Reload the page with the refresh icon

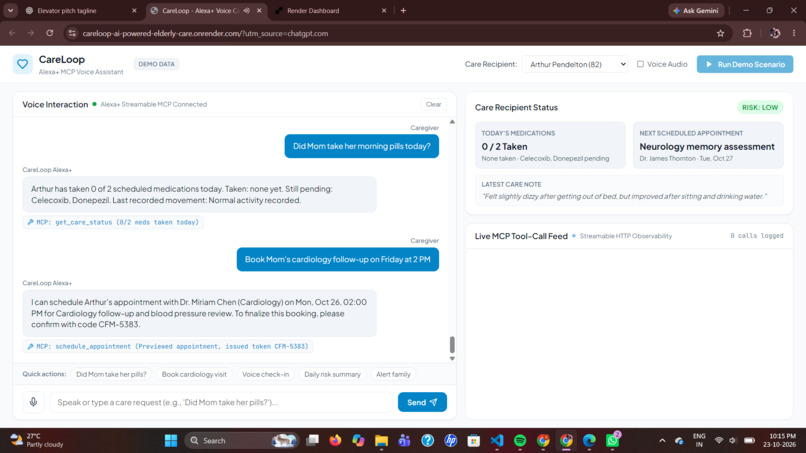[x=49, y=33]
